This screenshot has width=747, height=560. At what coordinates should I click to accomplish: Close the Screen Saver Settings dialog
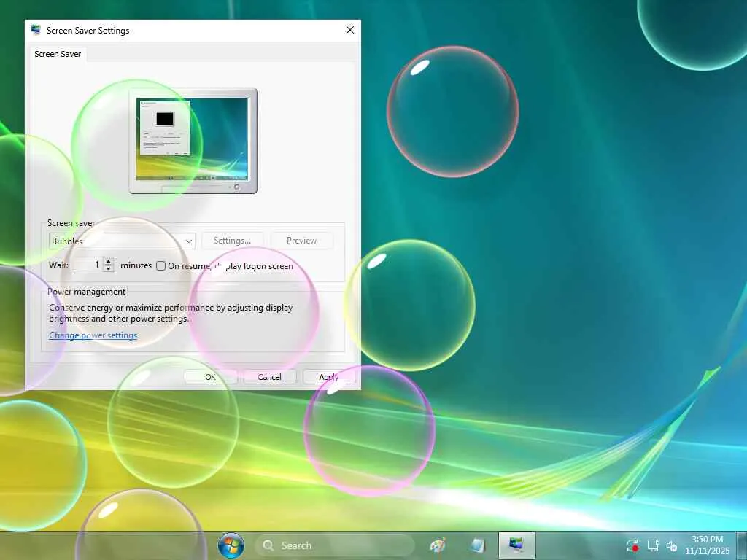click(x=349, y=30)
